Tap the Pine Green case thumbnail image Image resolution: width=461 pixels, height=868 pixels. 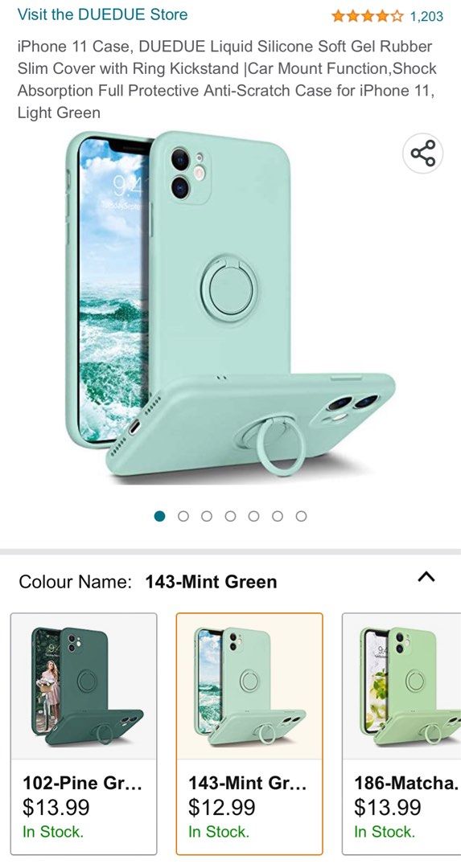pyautogui.click(x=84, y=686)
